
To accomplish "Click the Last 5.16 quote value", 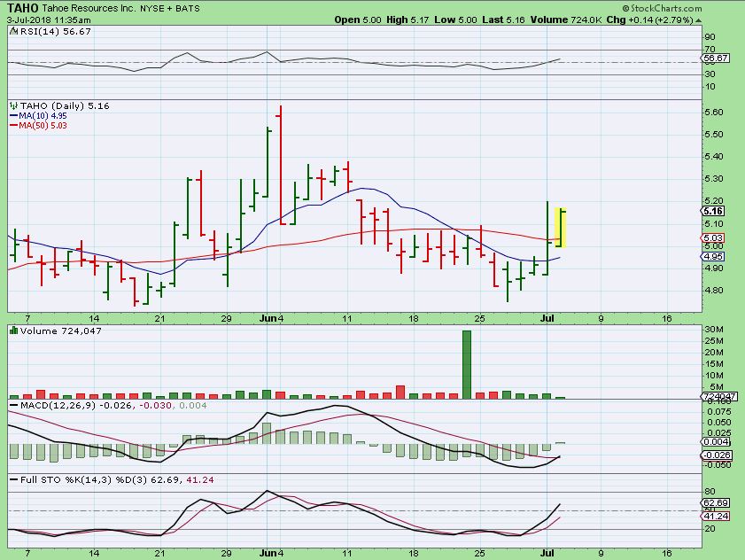I will tap(503, 20).
